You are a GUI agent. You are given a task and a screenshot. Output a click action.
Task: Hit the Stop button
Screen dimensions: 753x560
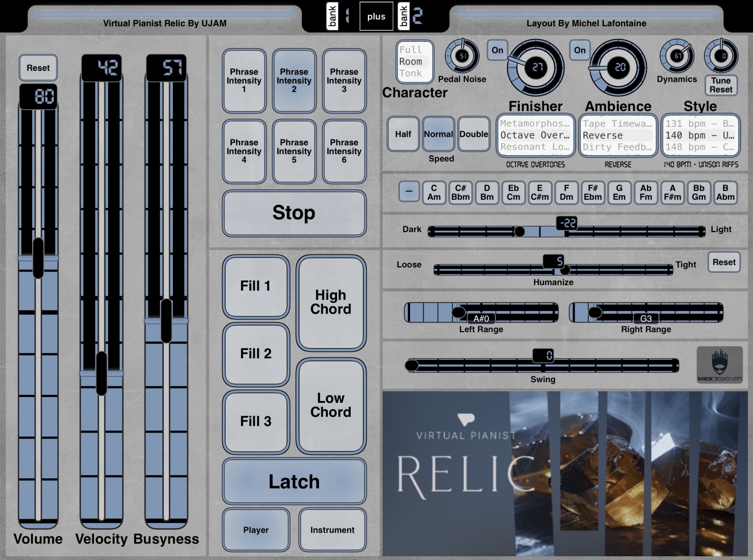point(294,213)
